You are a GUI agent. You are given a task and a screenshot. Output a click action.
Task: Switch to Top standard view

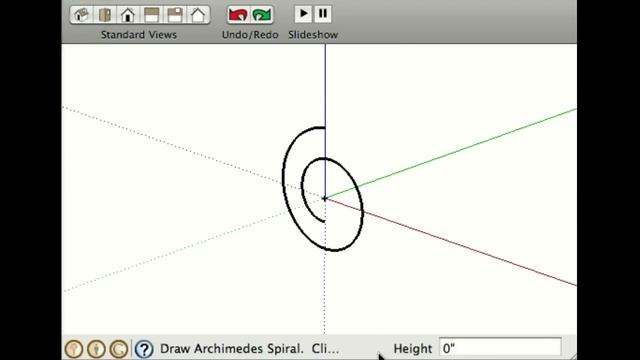tap(105, 15)
